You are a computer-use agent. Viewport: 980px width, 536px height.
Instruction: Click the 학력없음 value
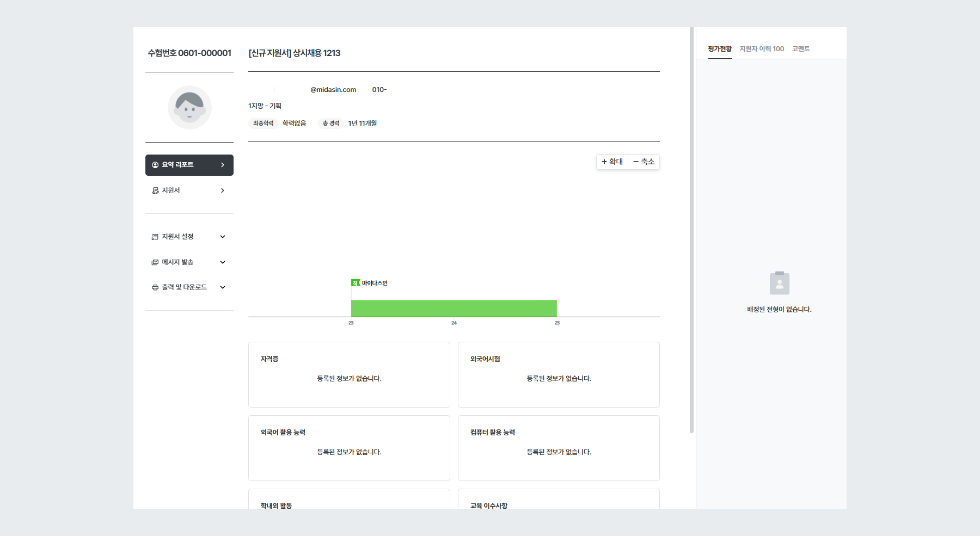click(294, 124)
